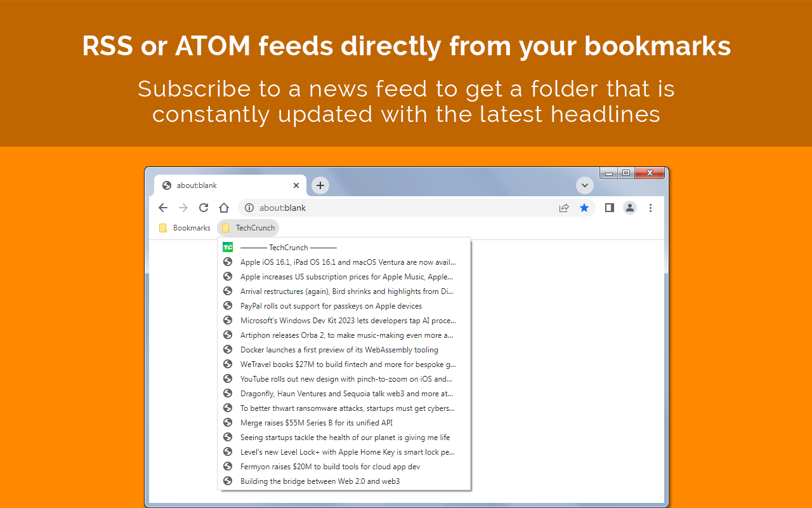The height and width of the screenshot is (508, 812).
Task: Click globe favicon on about:blank tab
Action: coord(167,185)
